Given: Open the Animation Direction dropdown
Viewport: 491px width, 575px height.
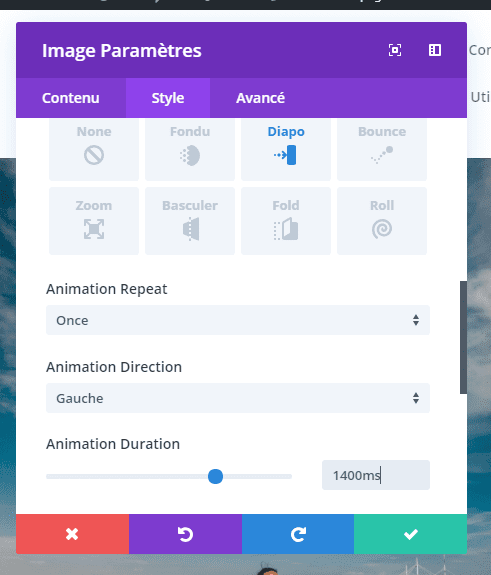Looking at the screenshot, I should point(238,398).
